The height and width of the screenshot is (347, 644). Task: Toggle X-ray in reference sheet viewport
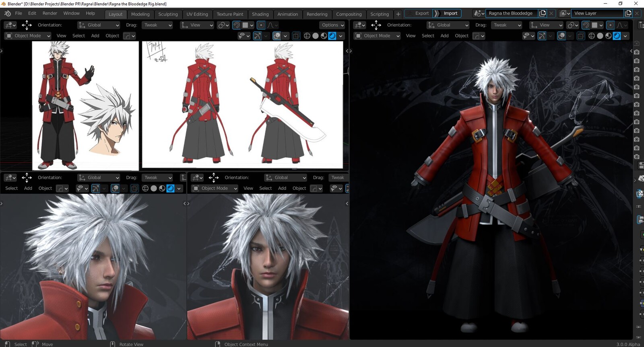[296, 36]
